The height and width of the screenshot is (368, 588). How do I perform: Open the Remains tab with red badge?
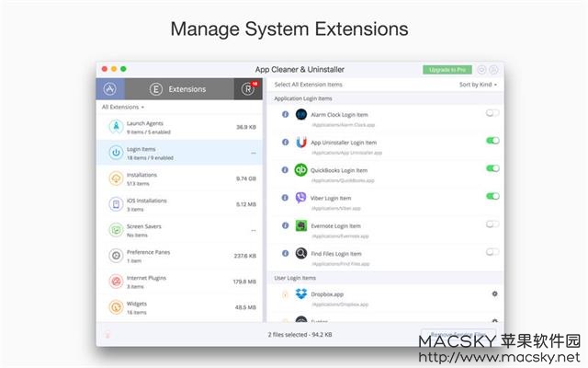248,89
